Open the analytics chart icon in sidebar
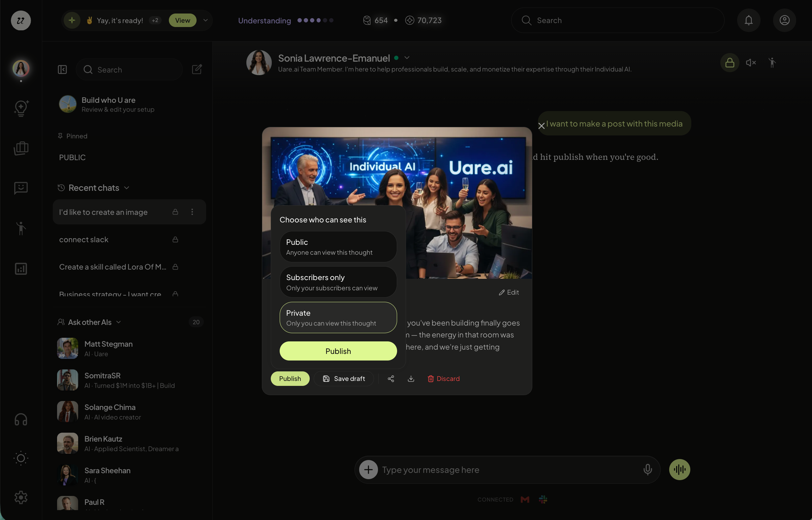This screenshot has width=812, height=520. click(21, 269)
